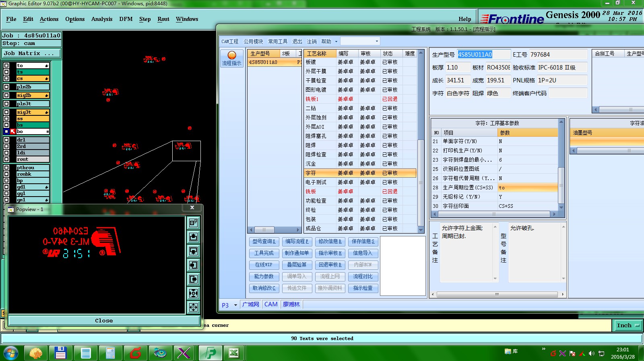The height and width of the screenshot is (361, 644).
Task: Click the Popview zoom-in arrows icon
Action: (x=194, y=293)
